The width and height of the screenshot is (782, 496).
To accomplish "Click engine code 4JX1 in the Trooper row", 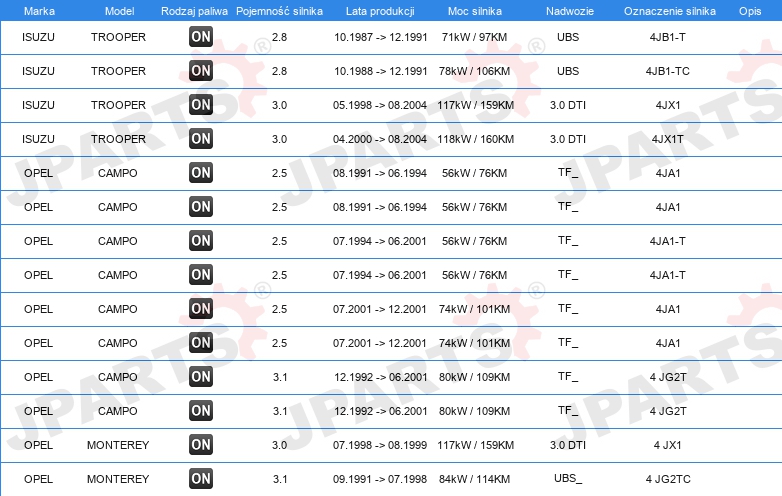I will [x=668, y=105].
